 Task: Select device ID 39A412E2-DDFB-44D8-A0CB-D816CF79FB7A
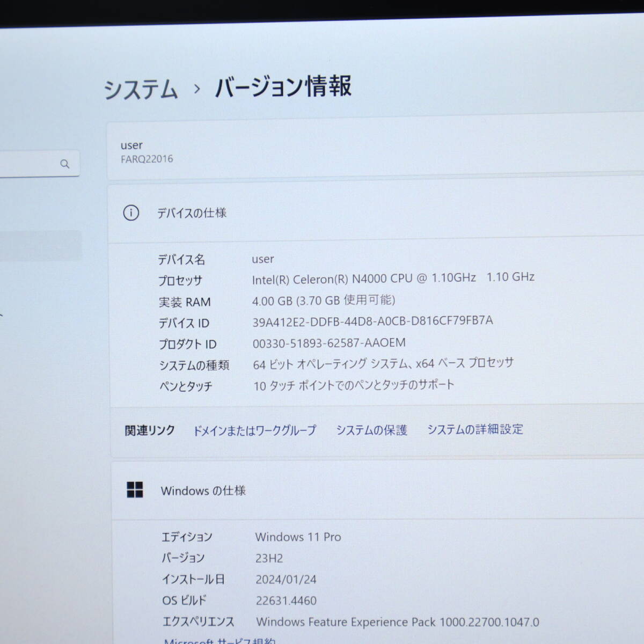[372, 321]
